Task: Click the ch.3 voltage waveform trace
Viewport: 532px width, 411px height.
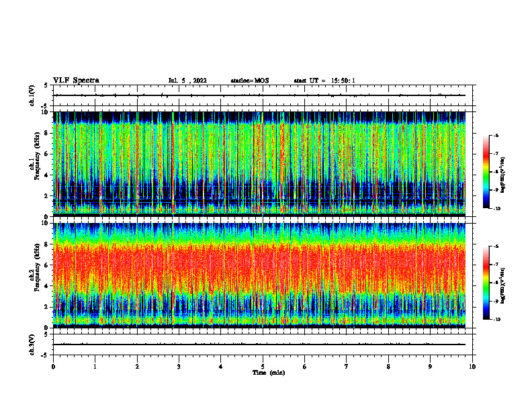Action: tap(259, 345)
